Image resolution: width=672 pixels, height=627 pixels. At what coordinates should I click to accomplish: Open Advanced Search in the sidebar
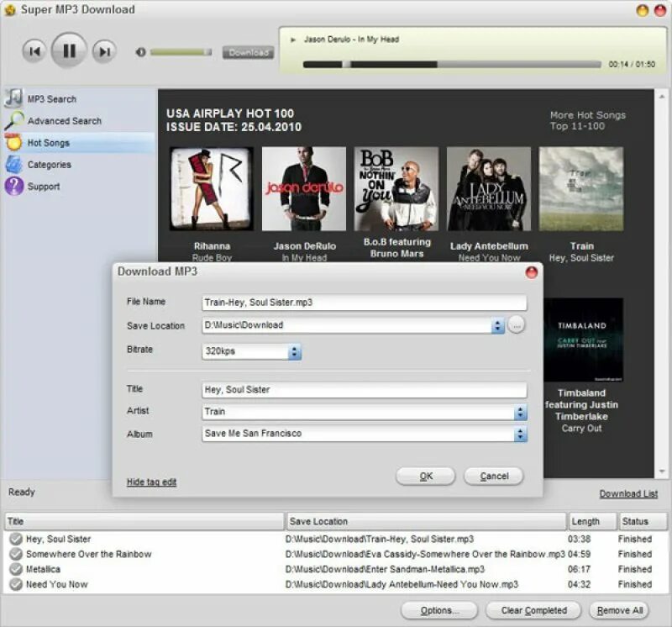pyautogui.click(x=65, y=121)
